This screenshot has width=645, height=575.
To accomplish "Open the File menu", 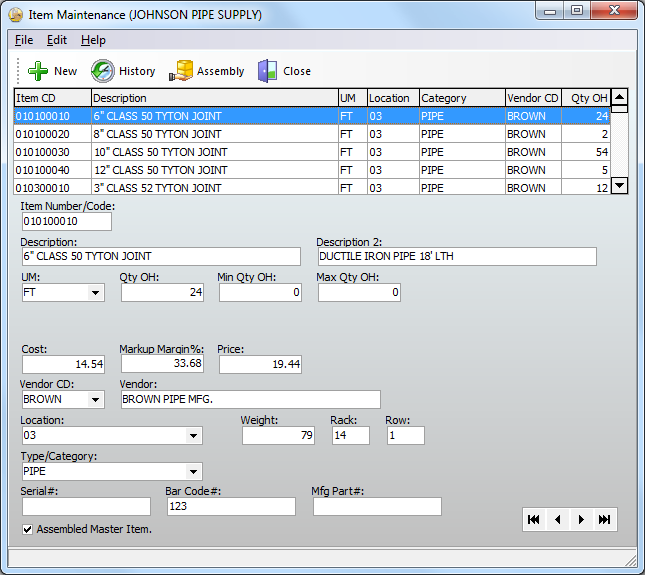I will click(24, 40).
